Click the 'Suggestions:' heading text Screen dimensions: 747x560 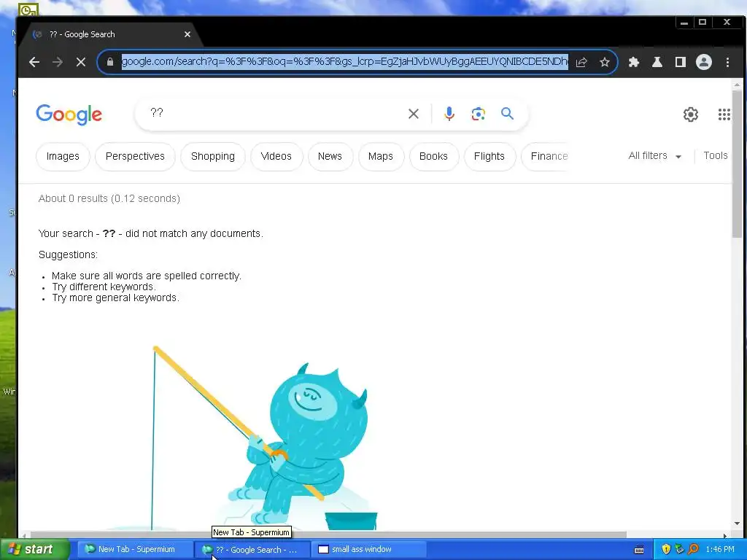[68, 254]
